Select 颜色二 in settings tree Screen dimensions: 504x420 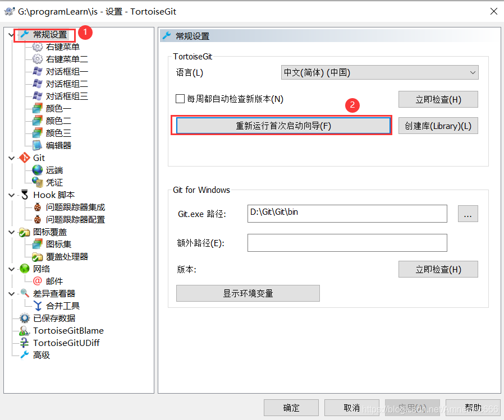(58, 121)
